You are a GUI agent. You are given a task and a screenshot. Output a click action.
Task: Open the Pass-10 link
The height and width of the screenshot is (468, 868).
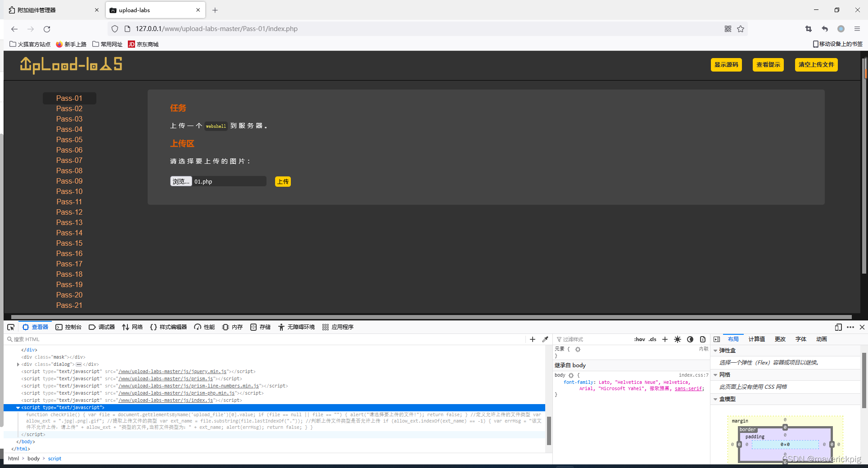(x=69, y=191)
